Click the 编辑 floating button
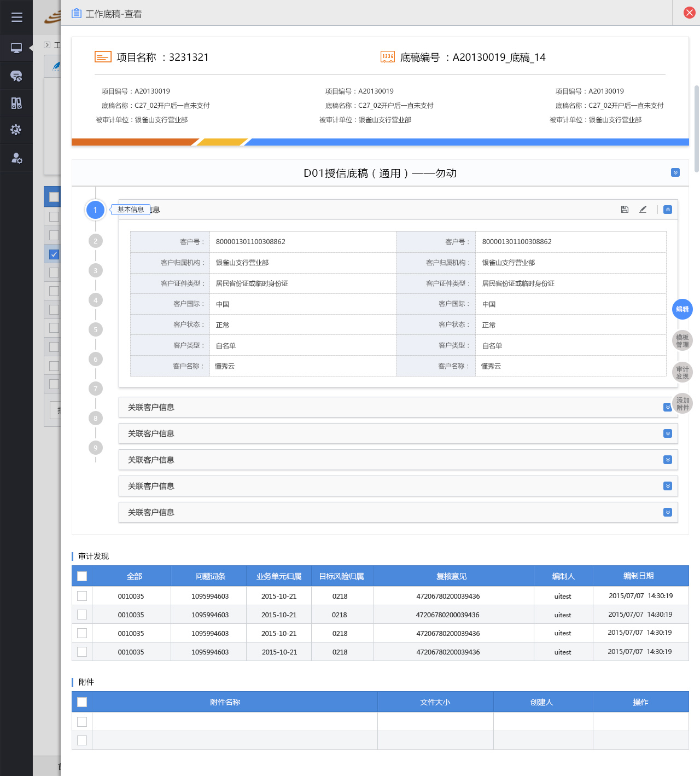Viewport: 700px width, 776px height. 682,309
